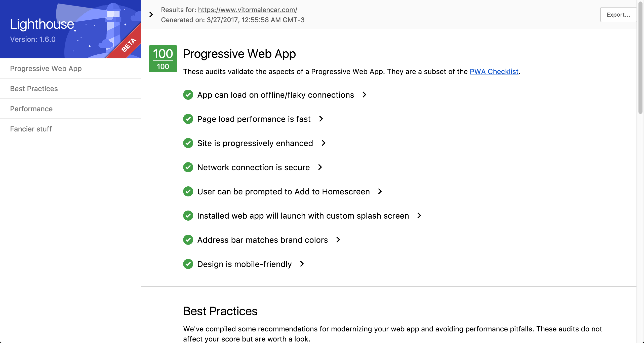The width and height of the screenshot is (644, 343).
Task: Click checkmark icon beside Add to Homescreen audit
Action: 188,192
